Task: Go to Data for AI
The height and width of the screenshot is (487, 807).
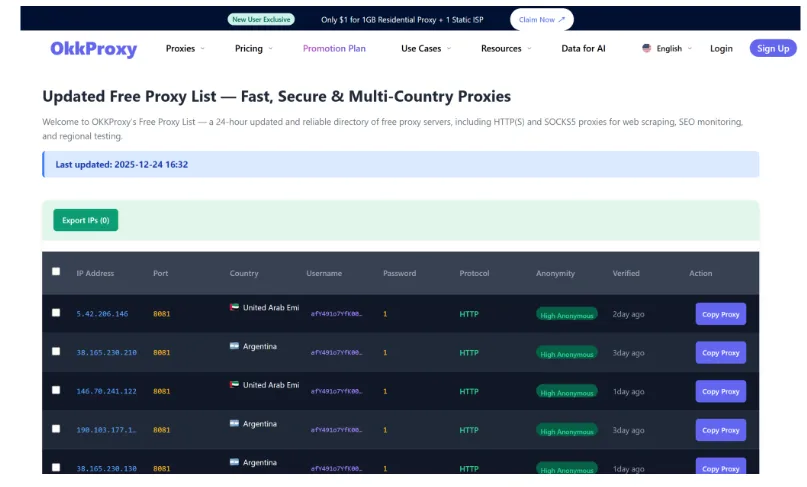Action: coord(583,48)
